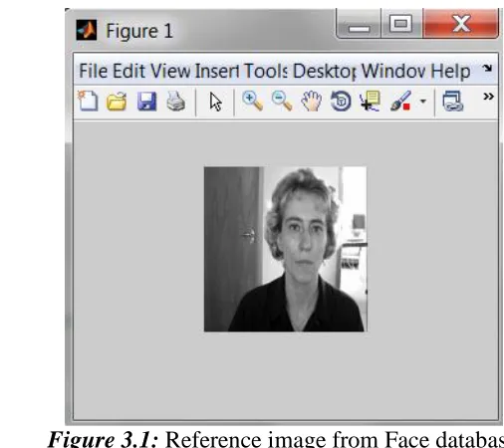Click the New Figure icon

[88, 101]
